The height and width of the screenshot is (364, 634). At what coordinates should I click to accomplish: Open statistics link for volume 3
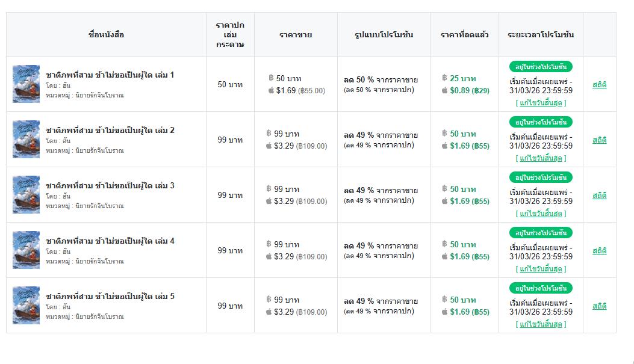[599, 195]
